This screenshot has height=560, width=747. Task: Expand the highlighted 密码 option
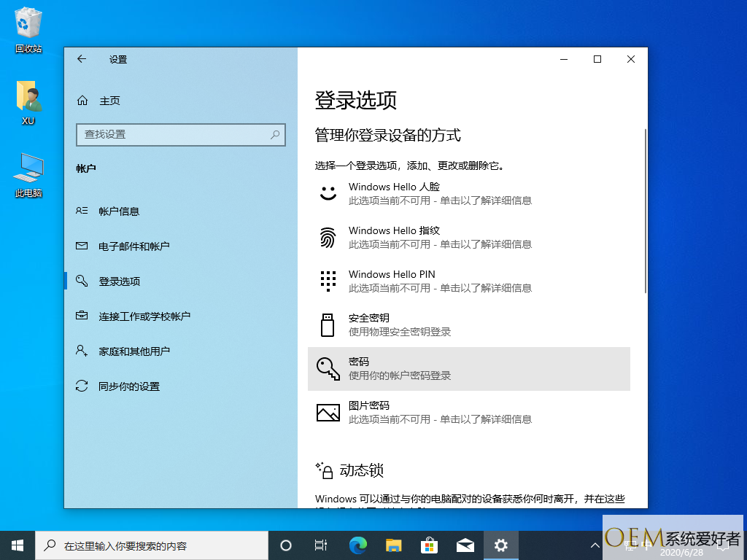click(469, 368)
